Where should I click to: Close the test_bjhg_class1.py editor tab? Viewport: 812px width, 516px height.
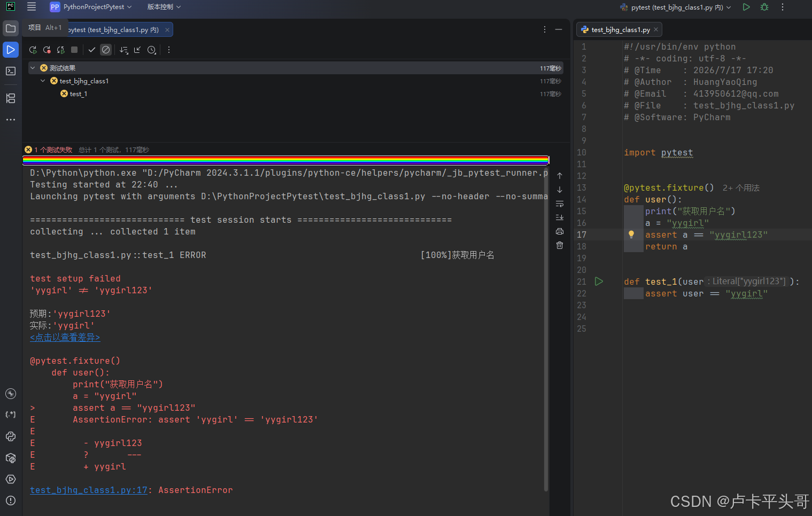pos(656,30)
